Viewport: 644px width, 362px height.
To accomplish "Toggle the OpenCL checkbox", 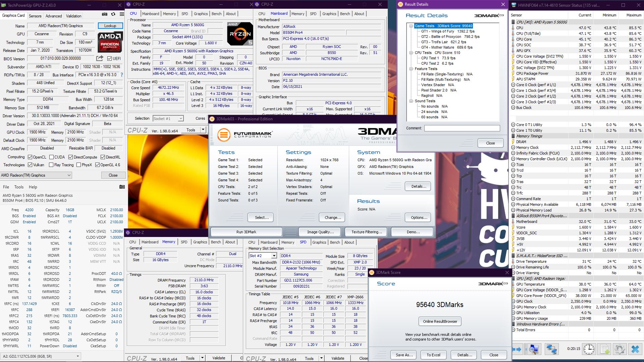I will pyautogui.click(x=30, y=157).
